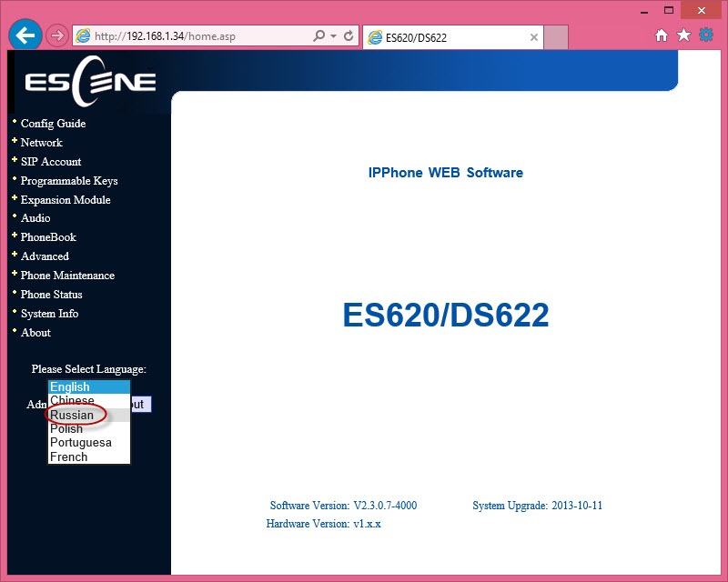Expand the Advanced menu
Screen dimensions: 728x582
coord(45,256)
